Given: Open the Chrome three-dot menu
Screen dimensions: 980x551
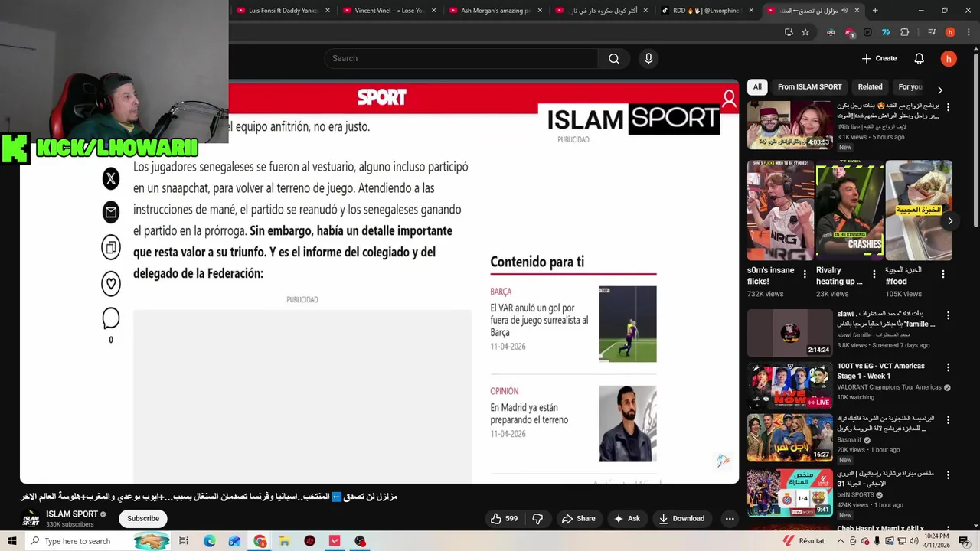Looking at the screenshot, I should coord(968,32).
